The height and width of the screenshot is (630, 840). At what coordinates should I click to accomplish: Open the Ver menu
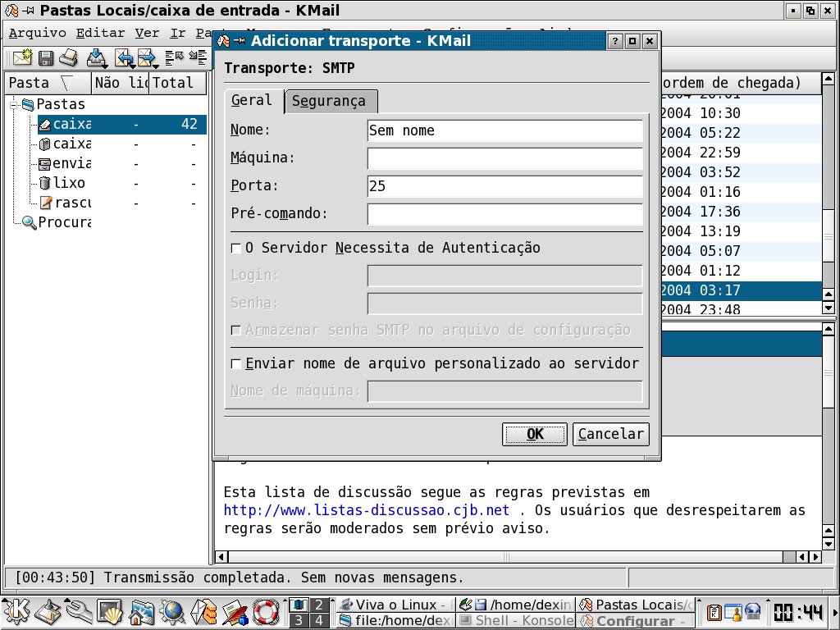[147, 33]
